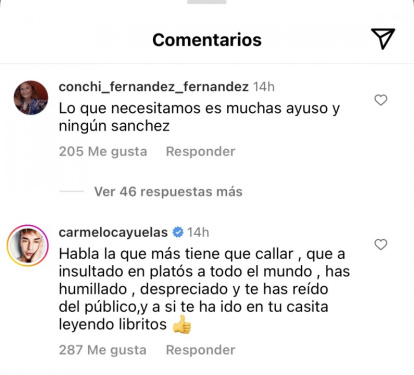Viewport: 414px width, 375px height.
Task: Open carmelocayuelas's story ring avatar
Action: [x=28, y=245]
